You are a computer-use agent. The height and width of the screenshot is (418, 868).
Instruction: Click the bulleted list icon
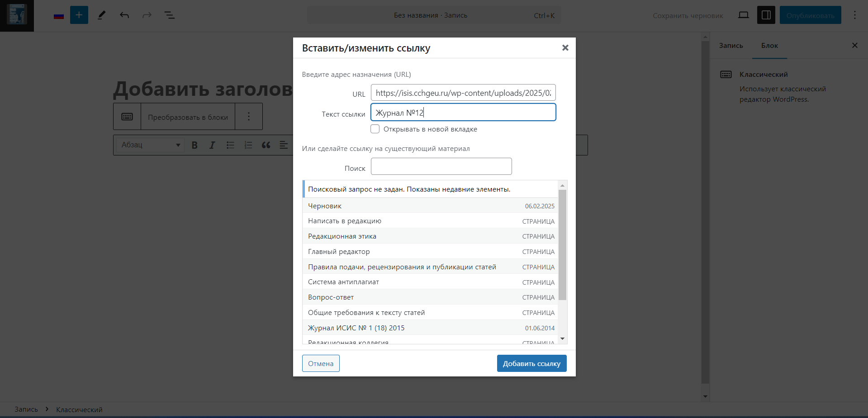tap(230, 145)
